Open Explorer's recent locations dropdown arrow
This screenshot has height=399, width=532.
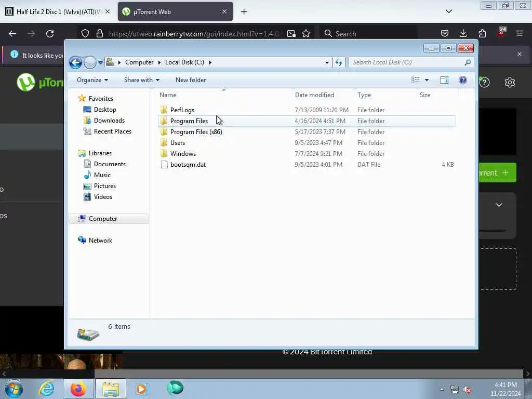pyautogui.click(x=100, y=62)
